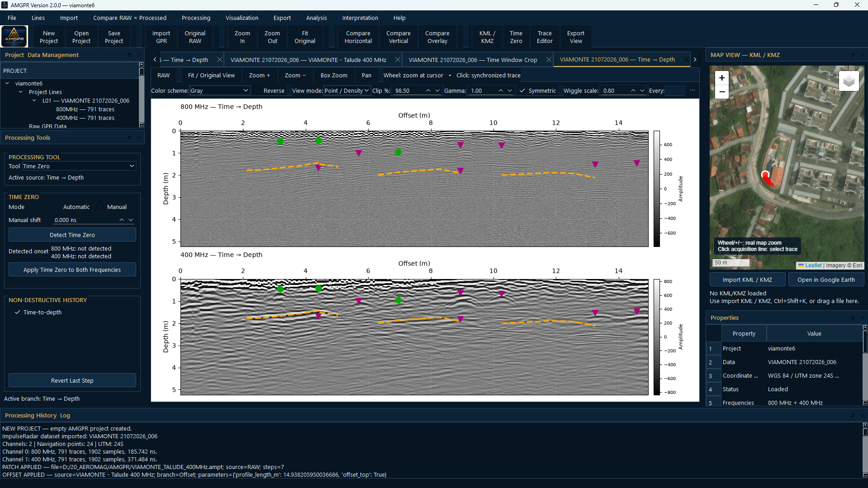The height and width of the screenshot is (488, 868).
Task: Switch to the Time Window Crop tab
Action: [473, 60]
